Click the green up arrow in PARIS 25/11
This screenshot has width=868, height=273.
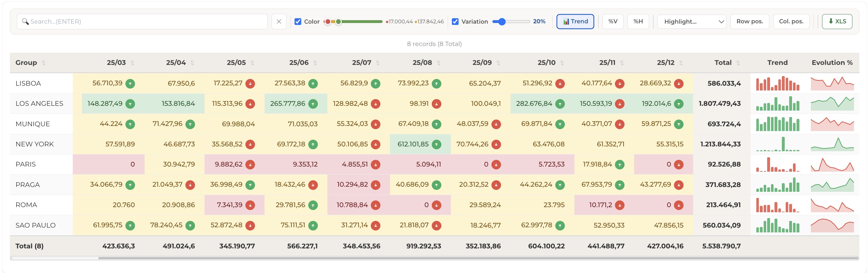(620, 165)
